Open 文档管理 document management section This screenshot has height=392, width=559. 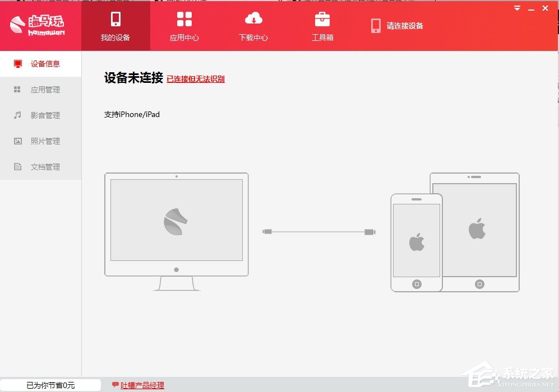pyautogui.click(x=40, y=166)
